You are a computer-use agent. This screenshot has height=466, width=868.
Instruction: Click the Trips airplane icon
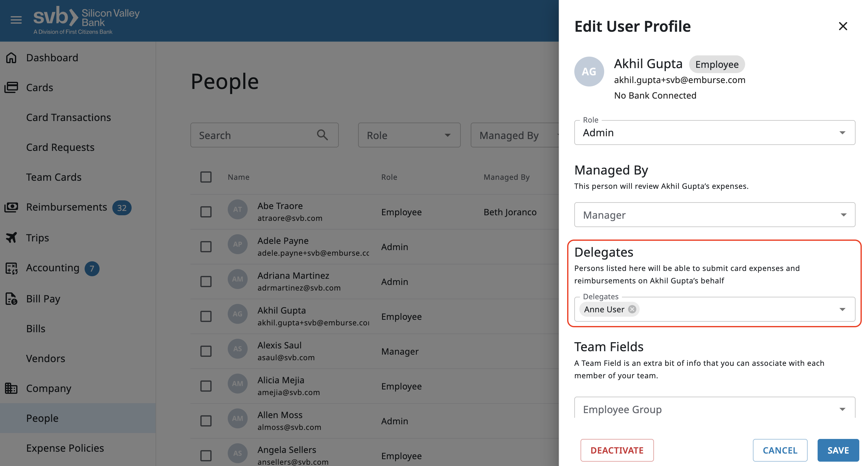pyautogui.click(x=11, y=238)
